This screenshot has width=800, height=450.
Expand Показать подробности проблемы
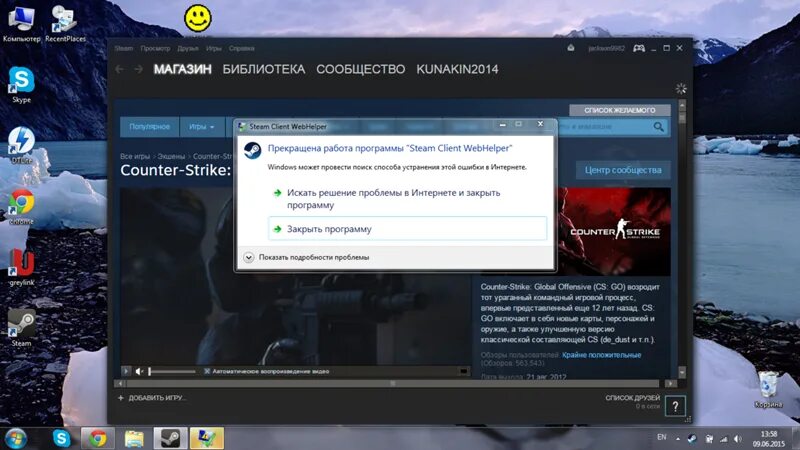click(x=306, y=257)
